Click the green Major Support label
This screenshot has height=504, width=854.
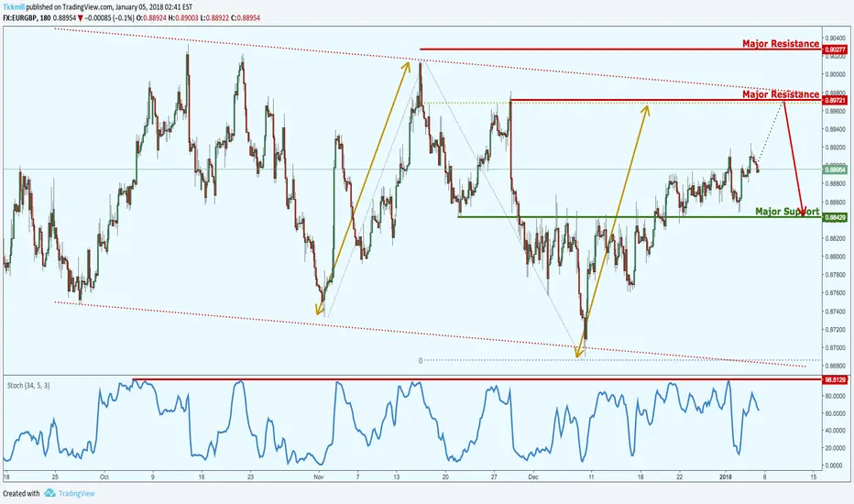(787, 212)
